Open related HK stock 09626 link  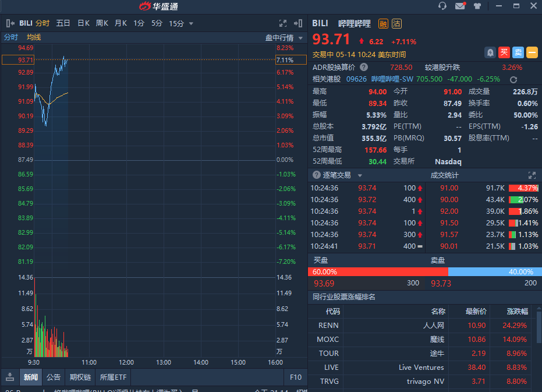click(x=356, y=79)
